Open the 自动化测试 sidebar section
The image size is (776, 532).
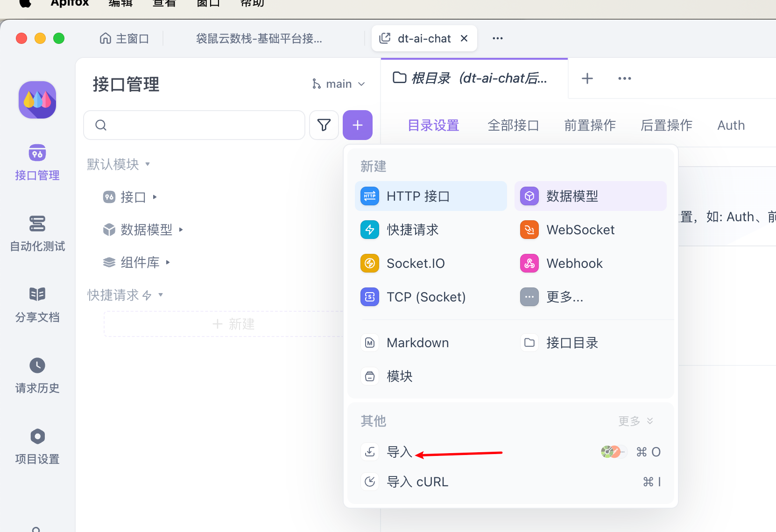point(37,233)
